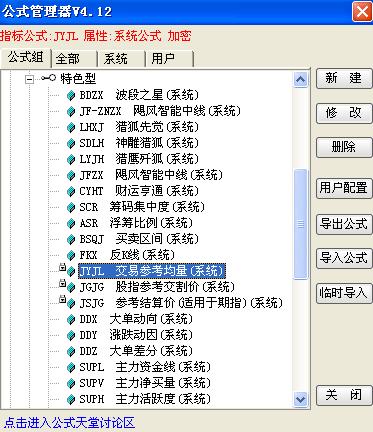Open the 点击进入公式天堂讨论区 link

[70, 423]
